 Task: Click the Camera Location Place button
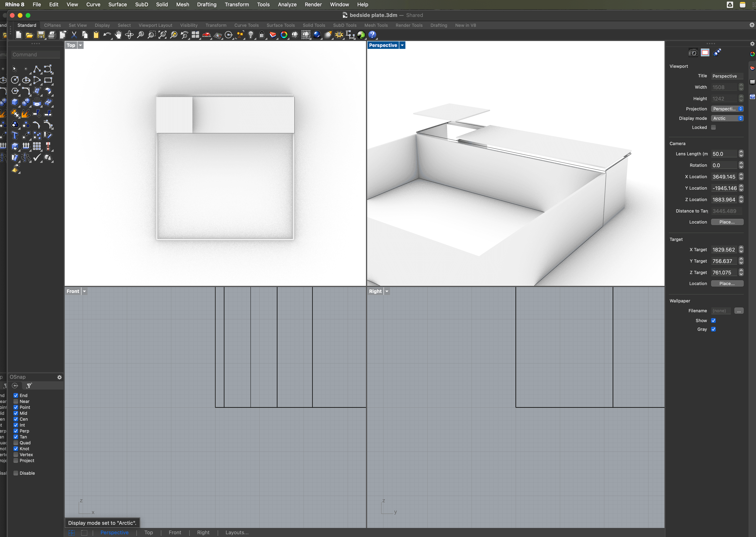(x=727, y=222)
